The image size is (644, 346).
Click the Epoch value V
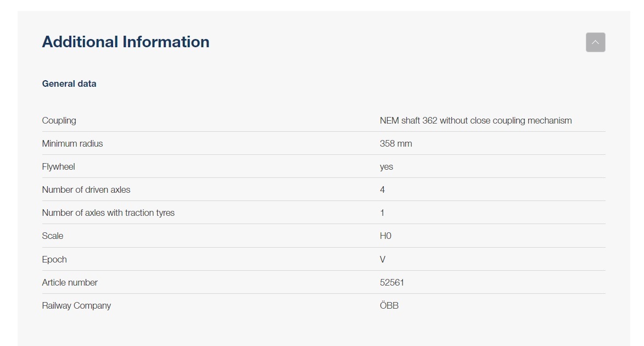click(383, 259)
